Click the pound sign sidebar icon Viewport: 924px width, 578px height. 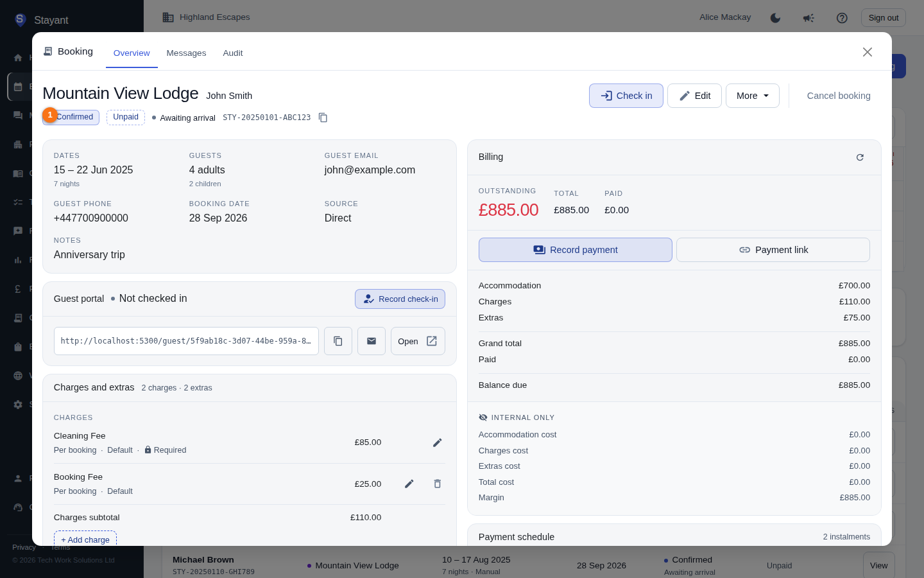pyautogui.click(x=18, y=289)
